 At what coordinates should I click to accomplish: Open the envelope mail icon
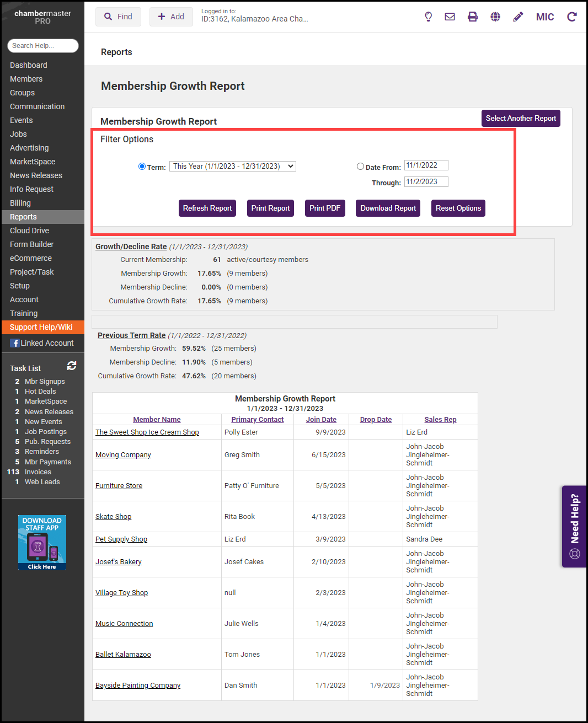[450, 17]
